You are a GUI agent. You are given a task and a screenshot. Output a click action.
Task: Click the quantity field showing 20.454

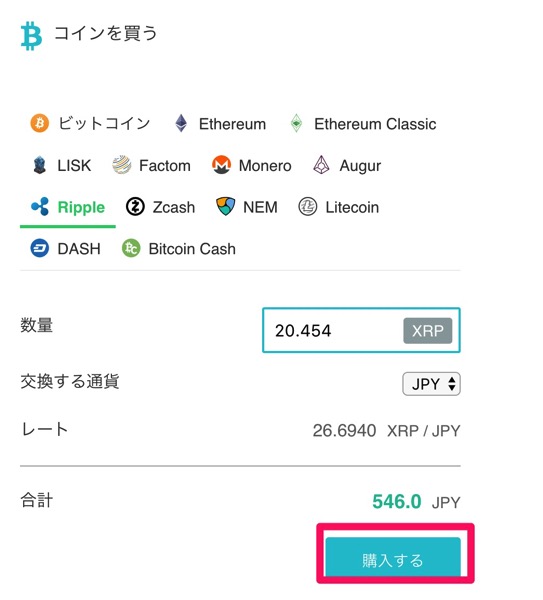(361, 330)
